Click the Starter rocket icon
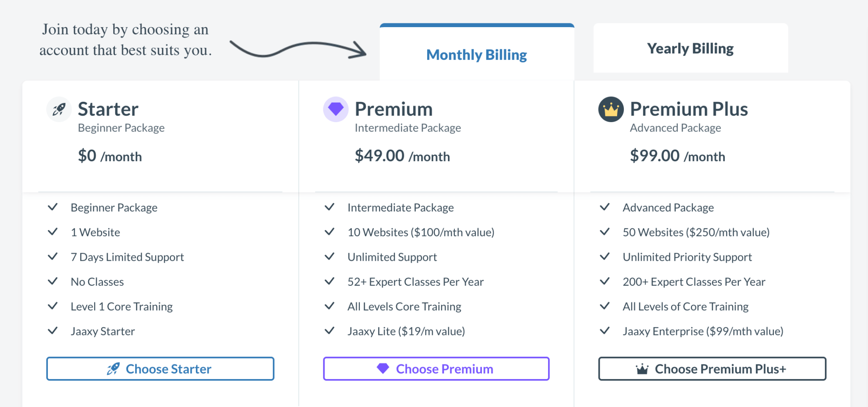Viewport: 868px width, 407px height. [x=59, y=109]
